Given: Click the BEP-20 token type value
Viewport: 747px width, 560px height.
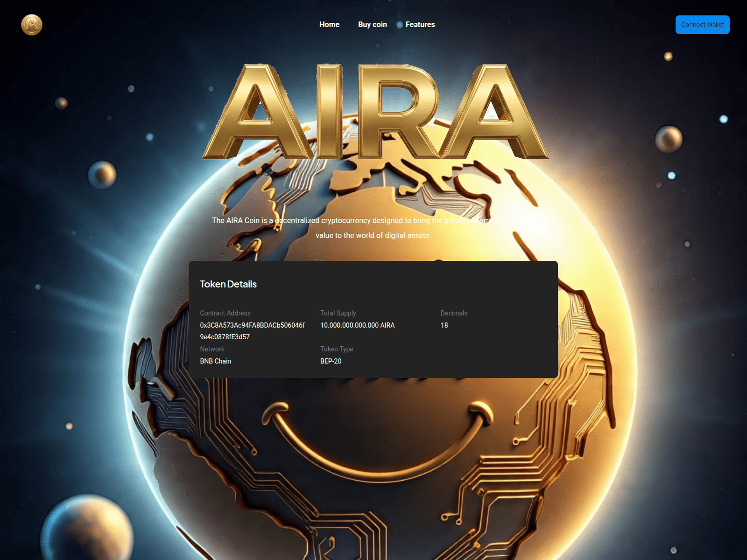Looking at the screenshot, I should coord(331,361).
